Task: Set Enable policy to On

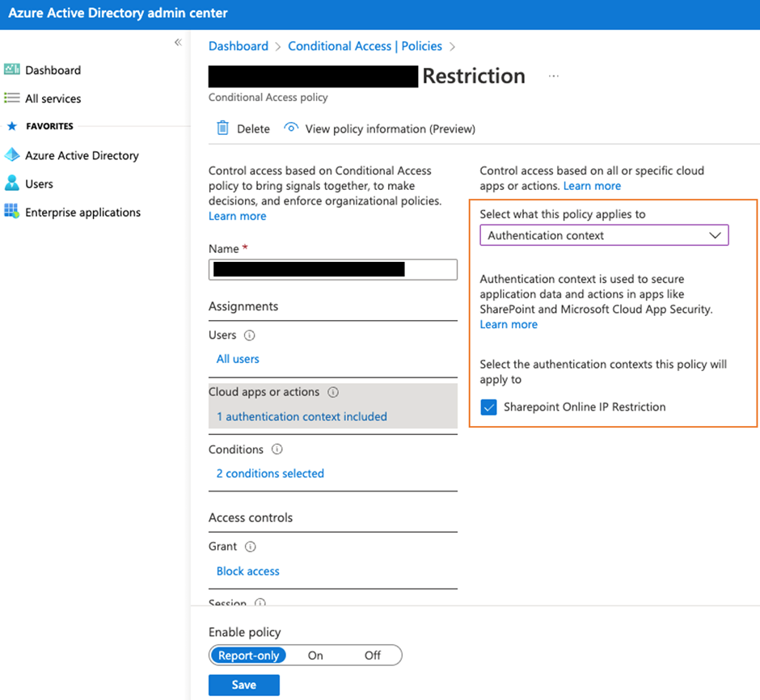Action: click(x=315, y=656)
